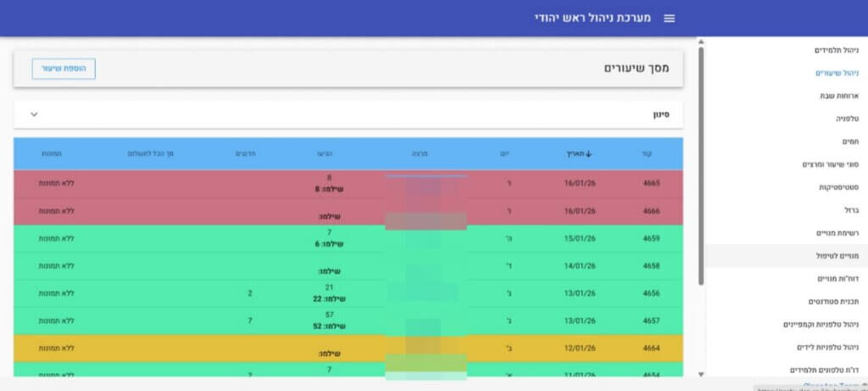Open the hamburger menu icon
Screen dimensions: 868x391
(670, 19)
